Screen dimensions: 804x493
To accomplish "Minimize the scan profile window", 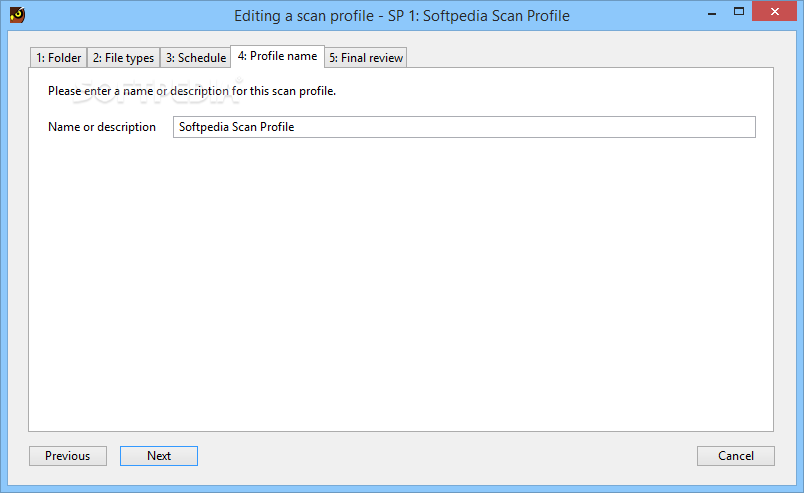I will coord(712,12).
